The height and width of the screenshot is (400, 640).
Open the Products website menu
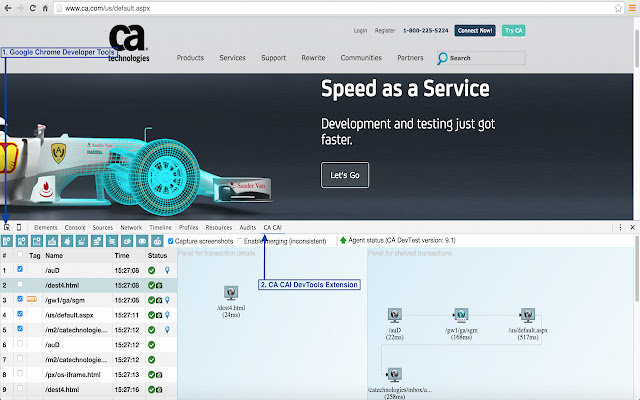[190, 58]
